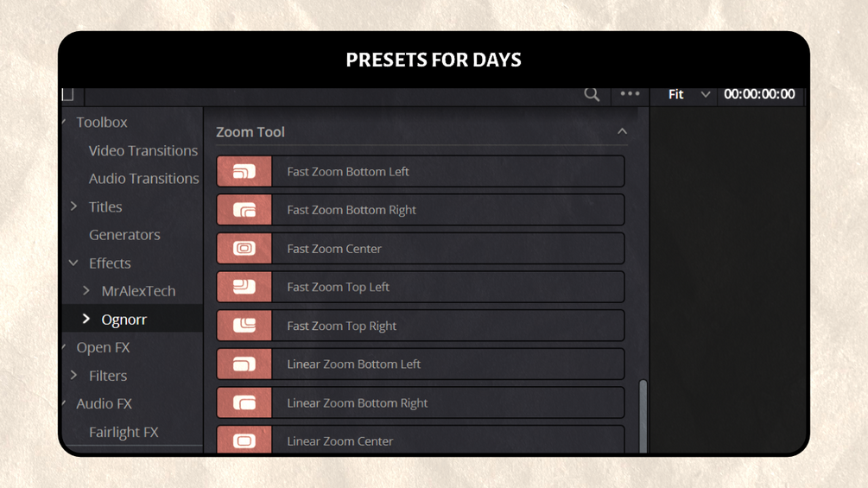This screenshot has width=868, height=488.
Task: Click the Fast Zoom Bottom Right preset icon
Action: point(244,210)
